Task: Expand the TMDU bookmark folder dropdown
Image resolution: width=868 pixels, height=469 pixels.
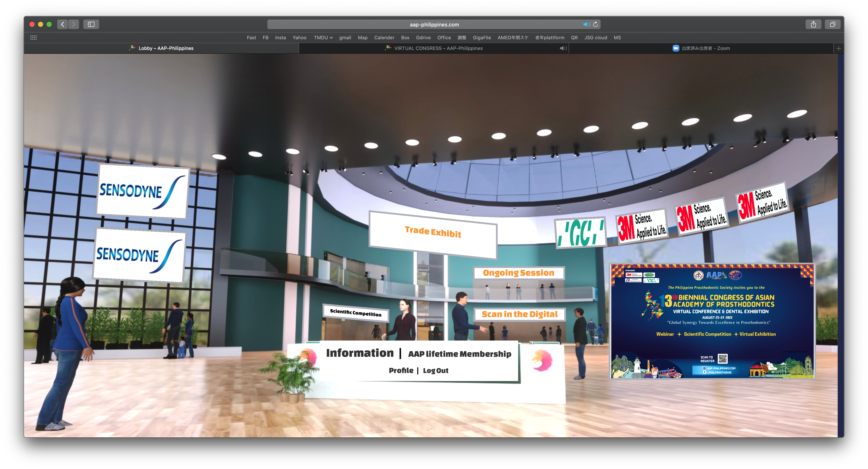Action: click(323, 38)
